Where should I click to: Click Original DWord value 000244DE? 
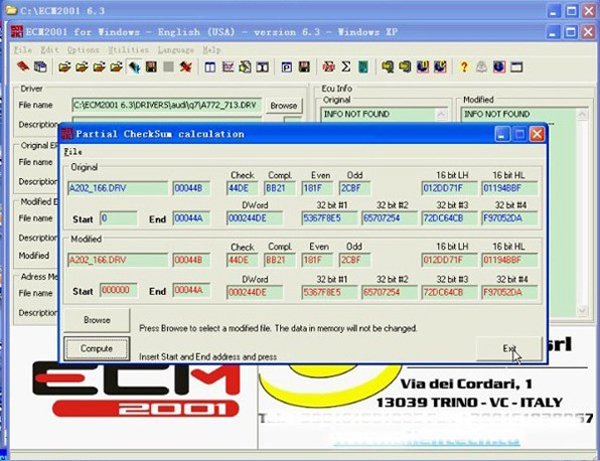point(254,218)
